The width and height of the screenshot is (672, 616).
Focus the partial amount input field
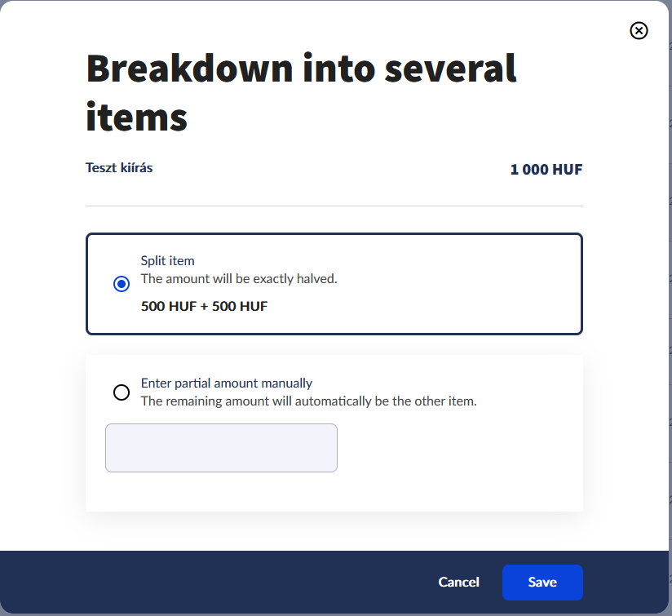pyautogui.click(x=221, y=448)
